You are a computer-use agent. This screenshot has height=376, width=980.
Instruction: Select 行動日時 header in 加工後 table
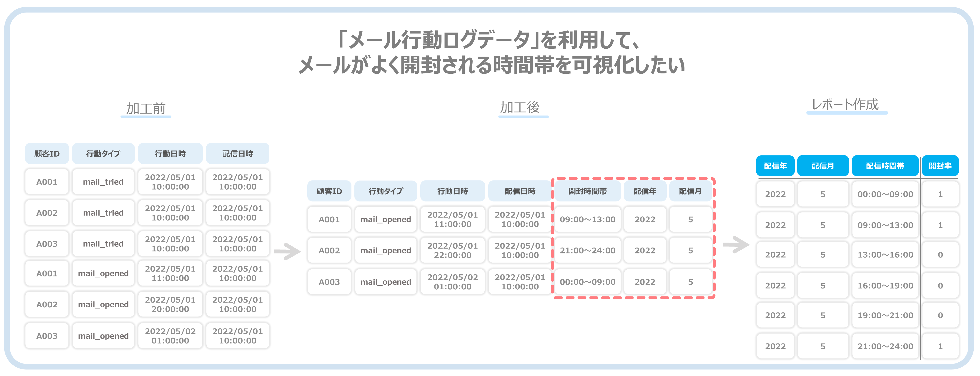tap(452, 191)
